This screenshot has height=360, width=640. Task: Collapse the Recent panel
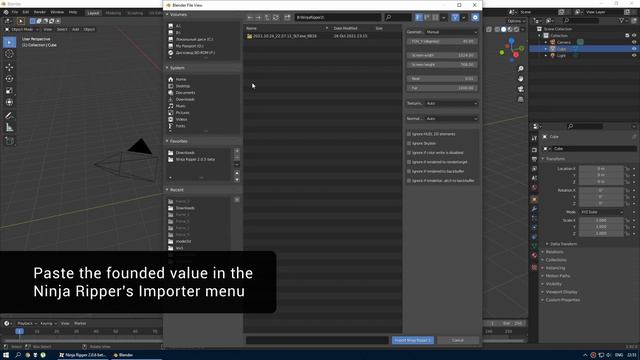[167, 190]
